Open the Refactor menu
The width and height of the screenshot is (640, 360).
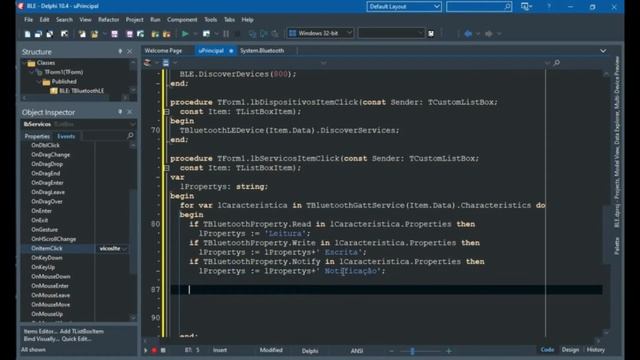pyautogui.click(x=108, y=20)
